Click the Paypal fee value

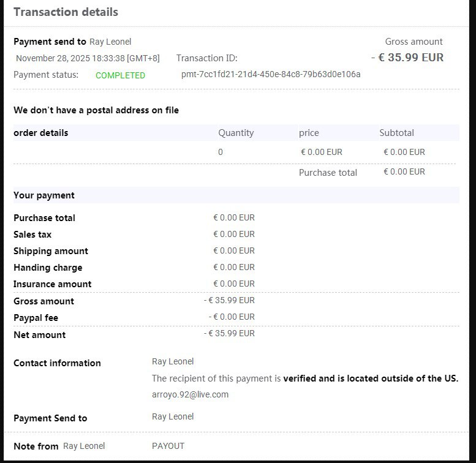232,317
